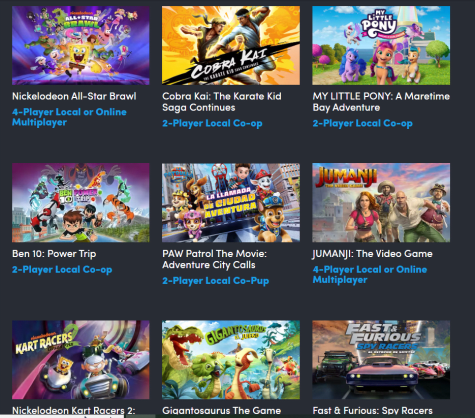Click the JUMANJI: The Video Game title
Screen dimensions: 475x418
pyautogui.click(x=372, y=254)
